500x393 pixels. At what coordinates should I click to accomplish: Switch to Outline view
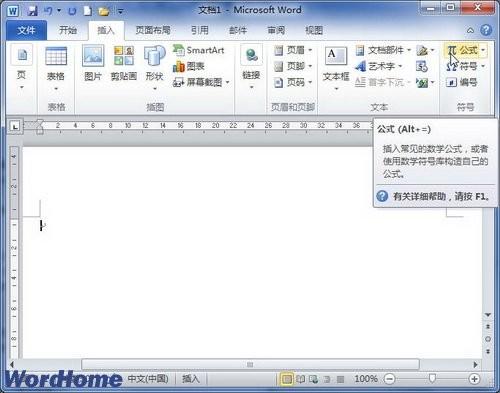pyautogui.click(x=327, y=379)
